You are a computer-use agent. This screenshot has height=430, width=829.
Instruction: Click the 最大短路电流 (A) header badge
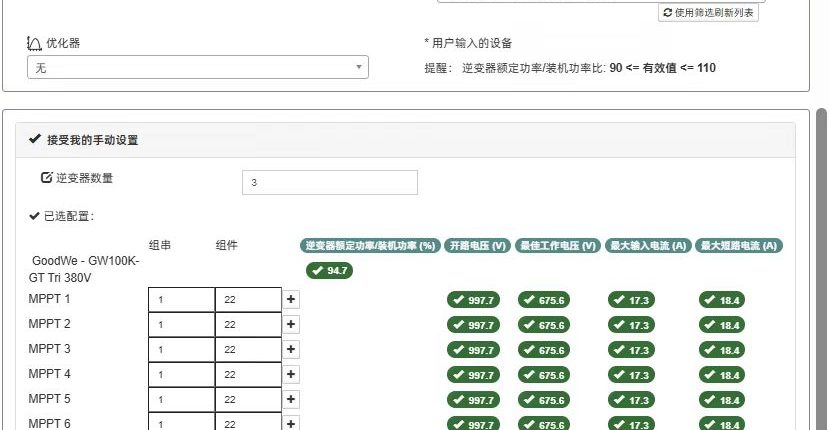[739, 245]
